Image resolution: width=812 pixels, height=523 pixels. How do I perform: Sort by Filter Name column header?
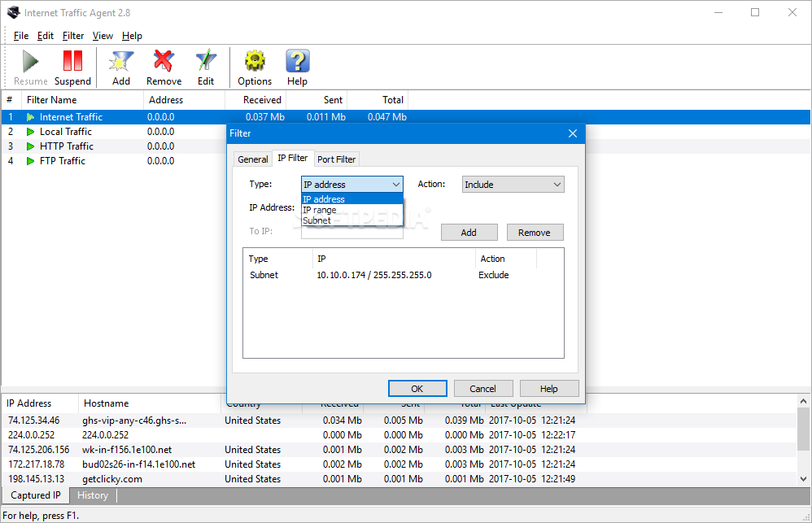pos(82,100)
